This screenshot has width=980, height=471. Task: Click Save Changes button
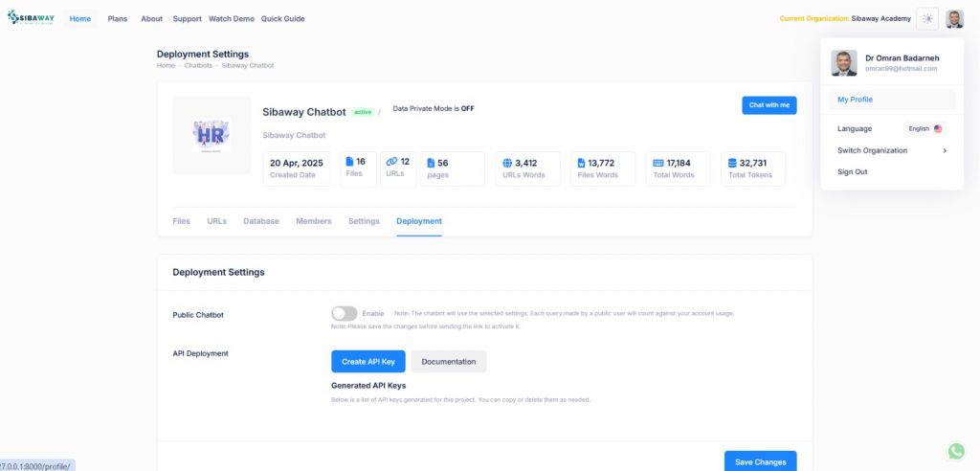tap(761, 461)
